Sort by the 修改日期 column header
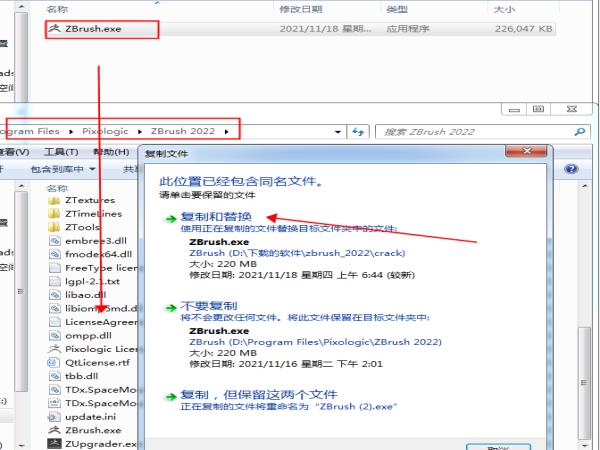Screen dimensions: 600x450 pos(304,8)
